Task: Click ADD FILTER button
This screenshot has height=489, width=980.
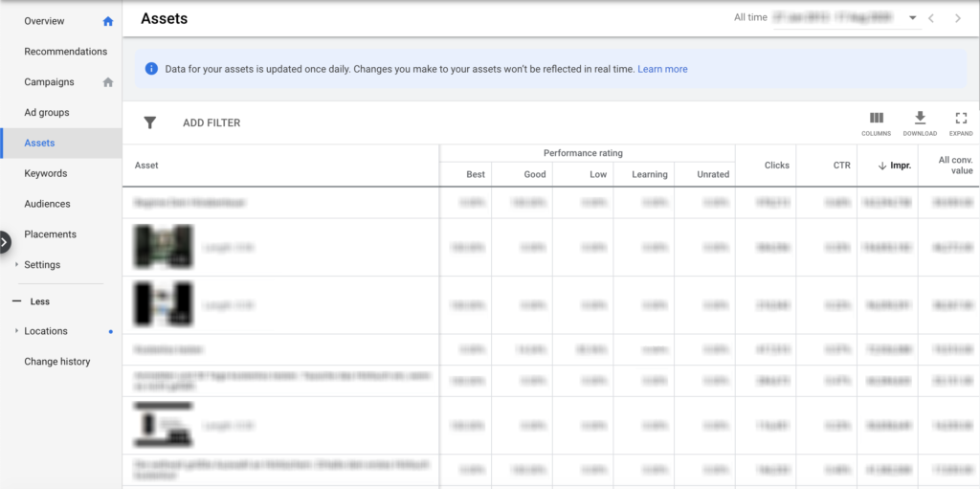Action: [x=212, y=123]
